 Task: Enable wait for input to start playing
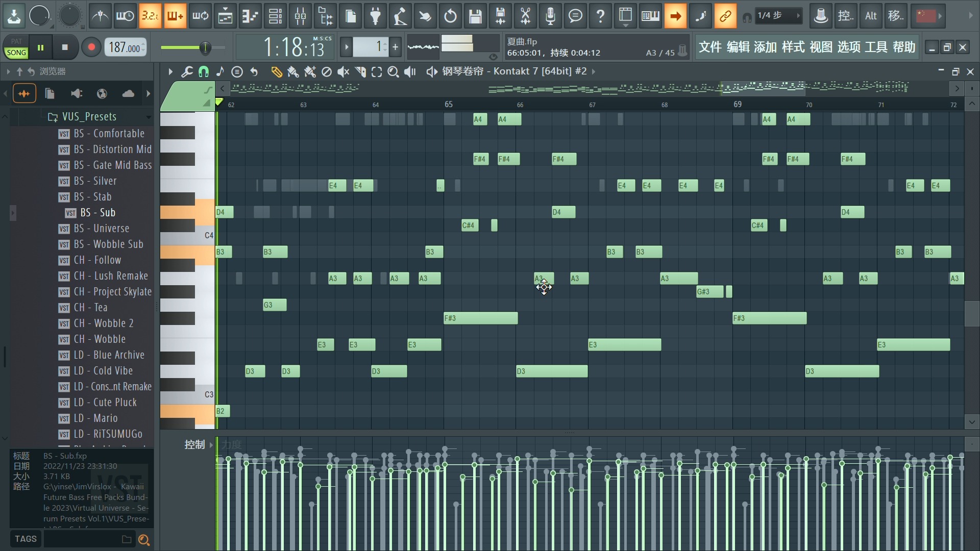click(x=125, y=16)
